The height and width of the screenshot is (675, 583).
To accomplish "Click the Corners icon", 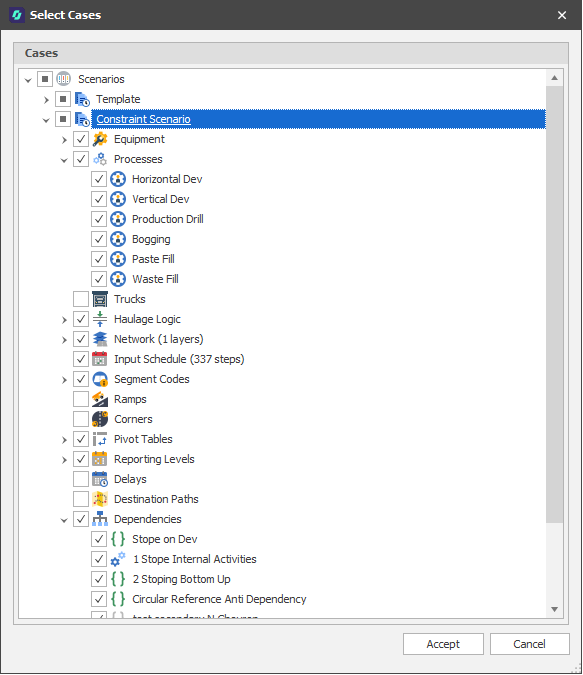I will pos(100,419).
